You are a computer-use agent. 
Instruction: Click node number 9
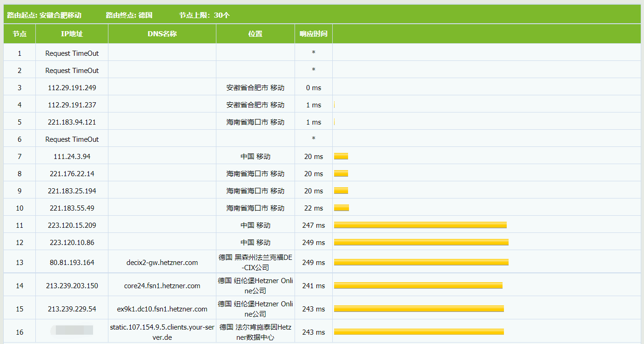[x=20, y=191]
